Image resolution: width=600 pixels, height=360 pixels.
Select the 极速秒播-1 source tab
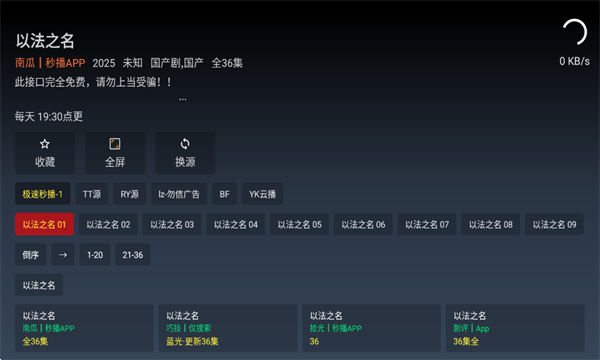click(x=42, y=194)
